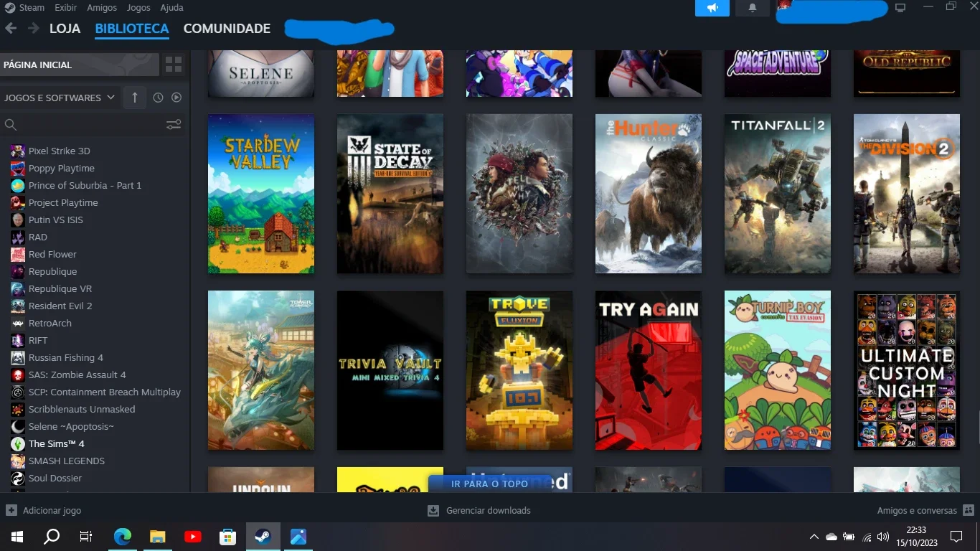The height and width of the screenshot is (551, 980).
Task: Open the Ajuda menu
Action: click(171, 8)
